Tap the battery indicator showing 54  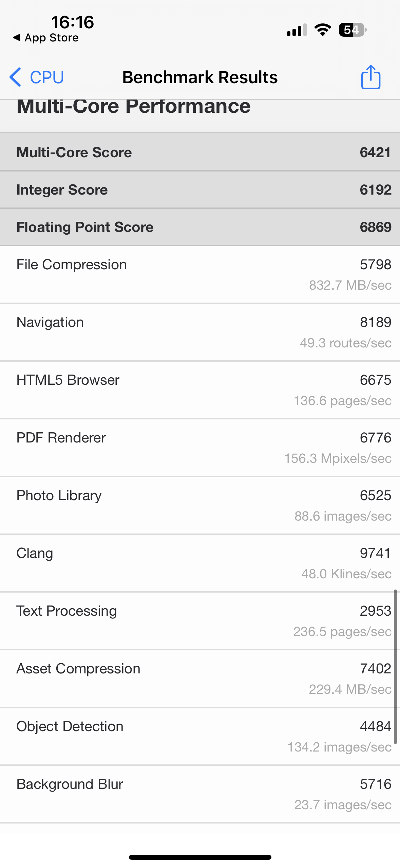(x=352, y=30)
